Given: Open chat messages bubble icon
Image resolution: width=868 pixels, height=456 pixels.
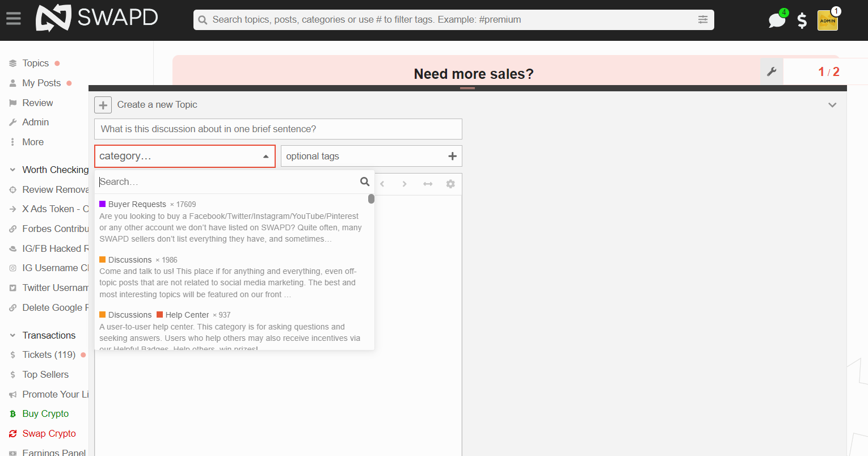Looking at the screenshot, I should click(x=777, y=20).
